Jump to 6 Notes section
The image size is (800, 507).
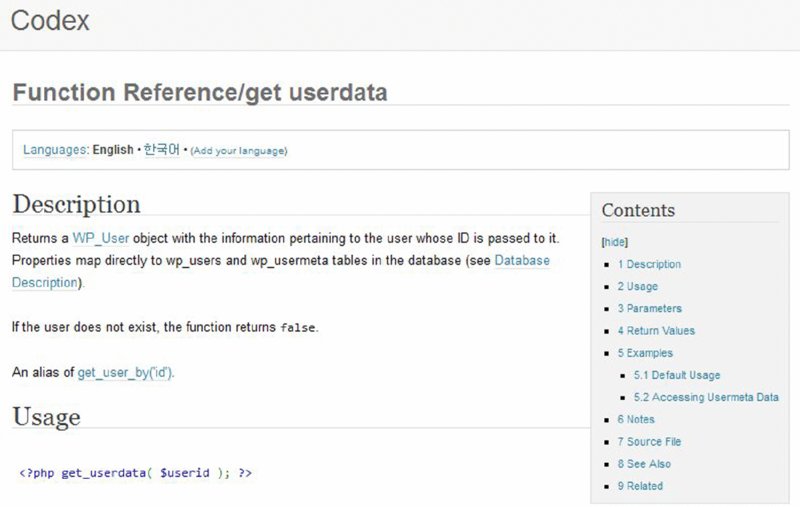tap(636, 420)
